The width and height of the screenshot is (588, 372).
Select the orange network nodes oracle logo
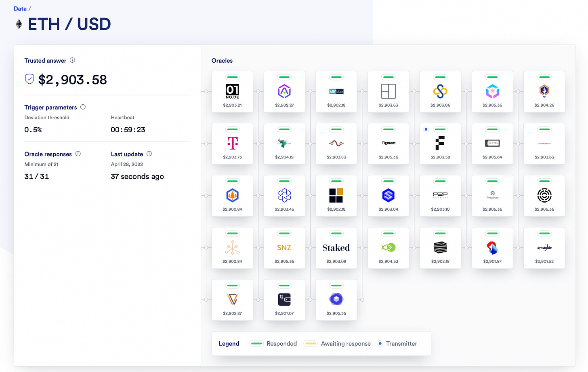[232, 247]
